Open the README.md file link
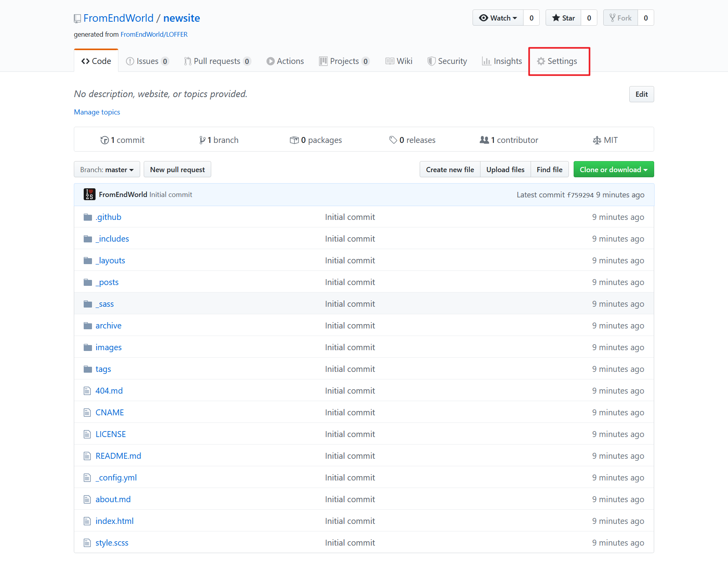Viewport: 728px width, 561px height. pyautogui.click(x=118, y=456)
